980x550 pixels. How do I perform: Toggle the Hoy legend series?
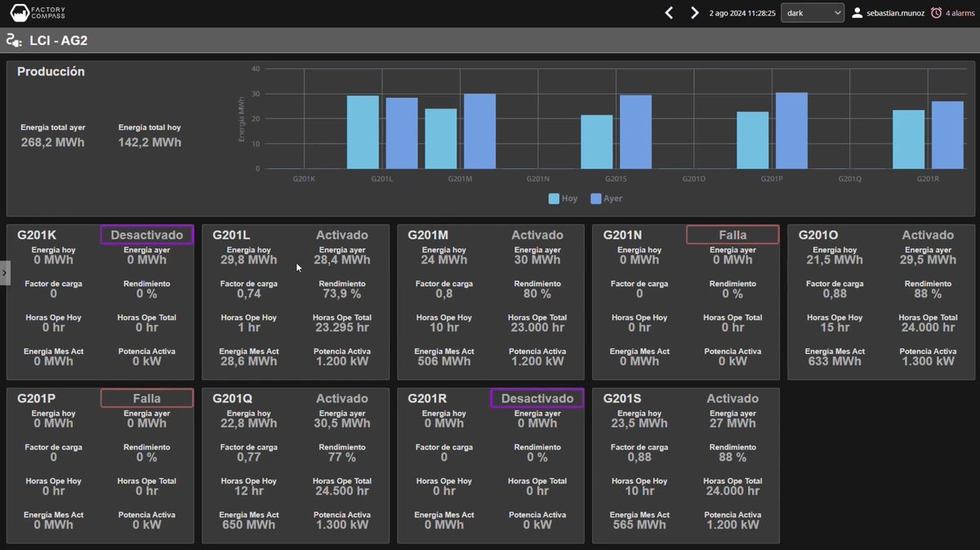click(x=563, y=198)
